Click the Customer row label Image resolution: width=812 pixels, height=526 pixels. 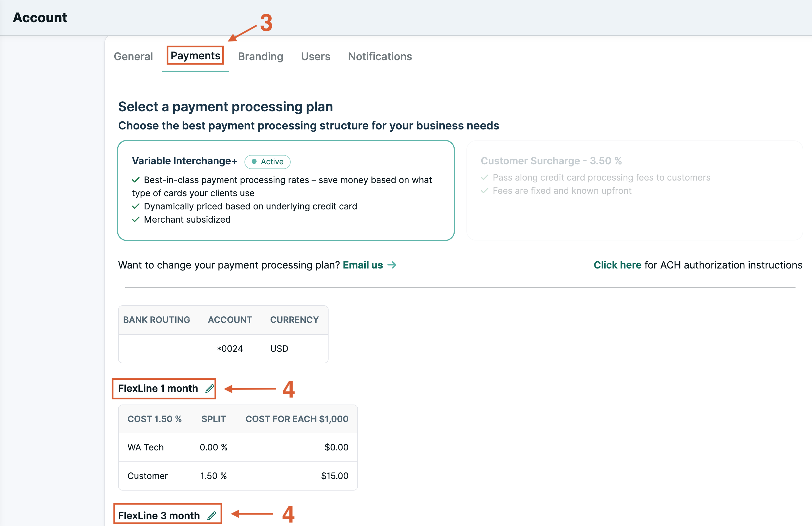coord(148,476)
